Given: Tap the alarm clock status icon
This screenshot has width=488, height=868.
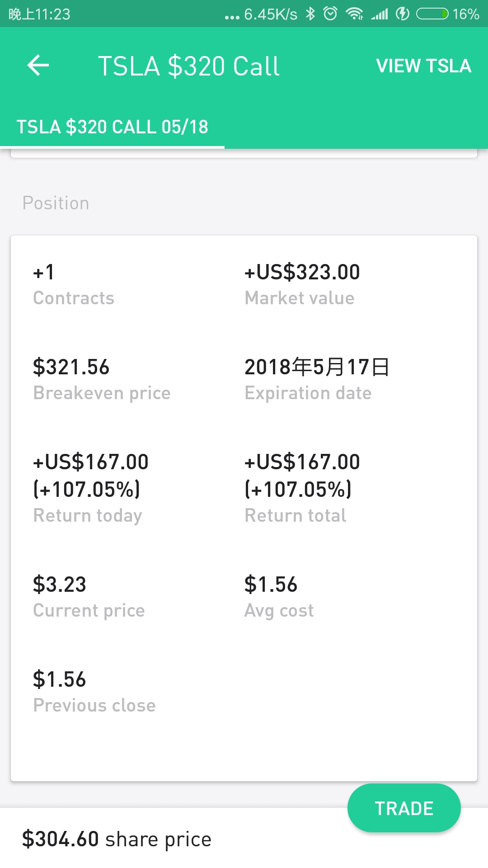Looking at the screenshot, I should (330, 14).
